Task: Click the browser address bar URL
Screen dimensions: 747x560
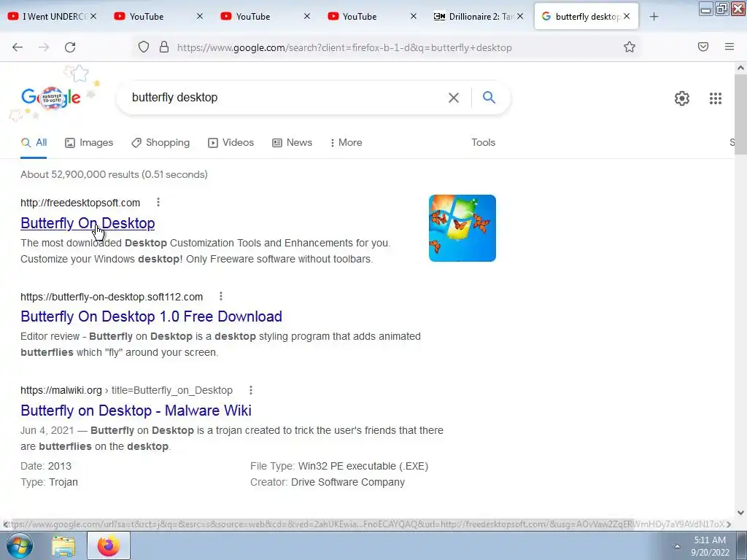Action: (x=344, y=47)
